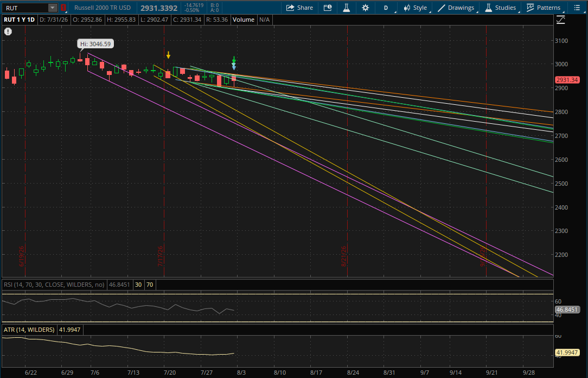The height and width of the screenshot is (378, 588).
Task: Click the RUT 1 Y 1D label
Action: (19, 20)
